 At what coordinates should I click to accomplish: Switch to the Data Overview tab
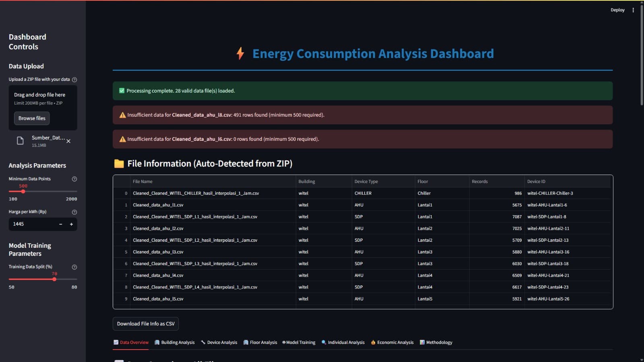coord(131,343)
